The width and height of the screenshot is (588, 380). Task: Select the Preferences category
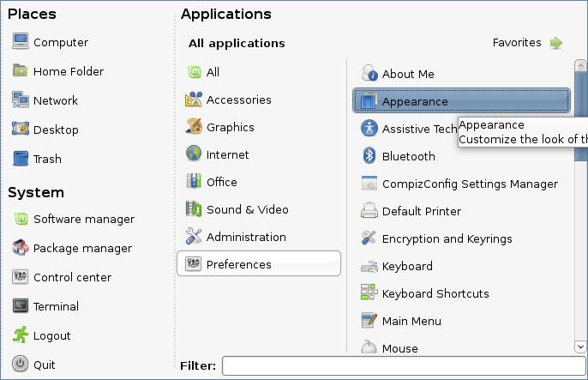click(x=259, y=263)
